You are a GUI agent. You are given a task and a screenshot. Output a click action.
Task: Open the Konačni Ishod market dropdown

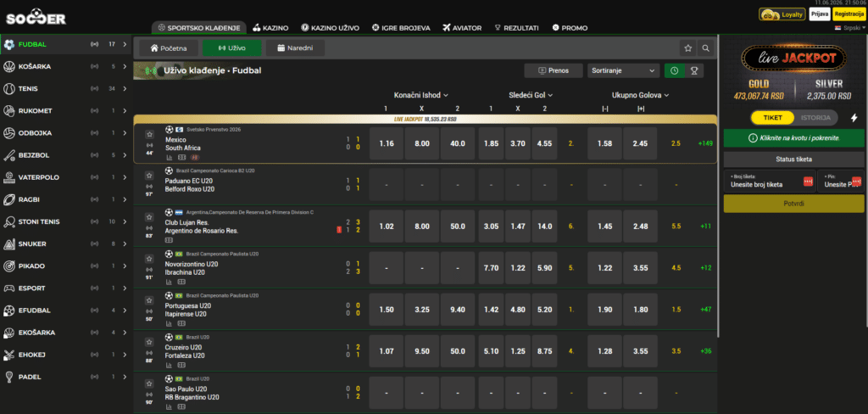coord(420,95)
